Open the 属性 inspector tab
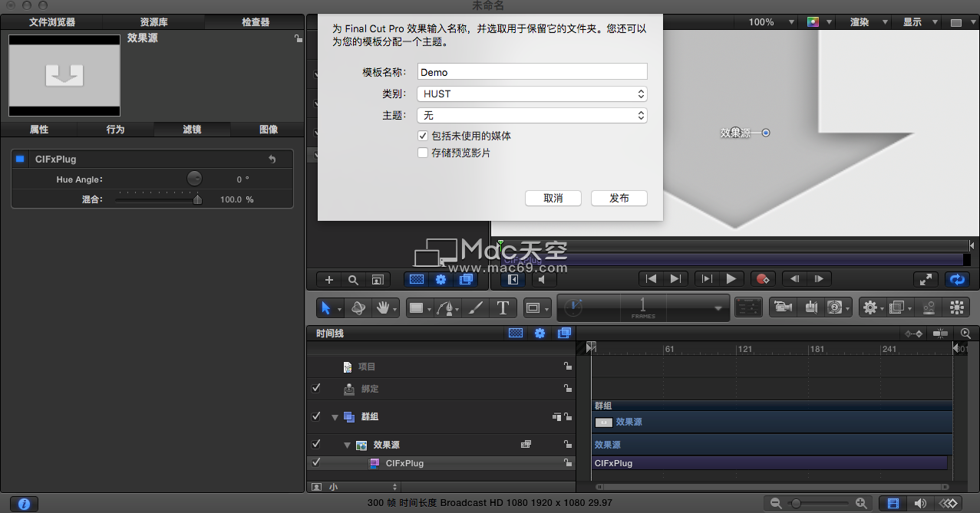 point(39,130)
